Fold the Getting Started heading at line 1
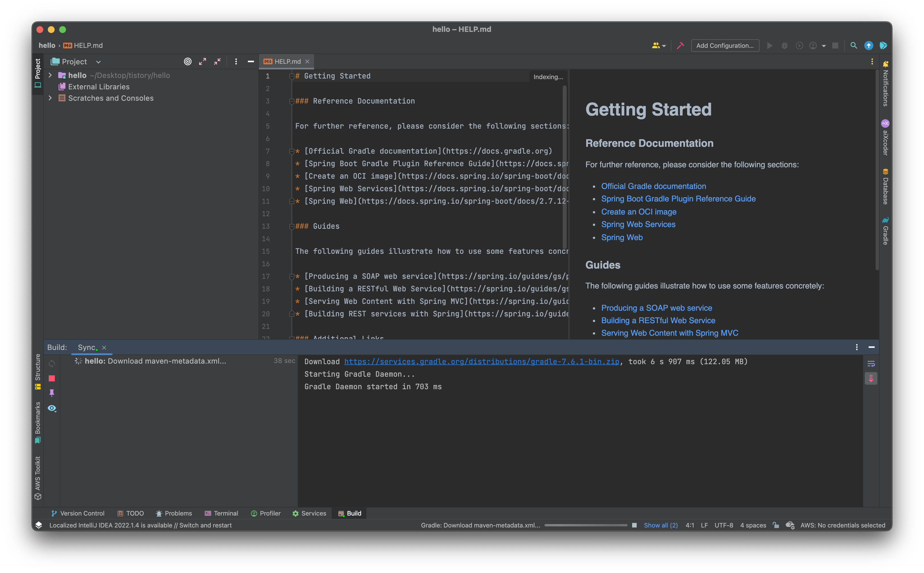924x573 pixels. 291,76
